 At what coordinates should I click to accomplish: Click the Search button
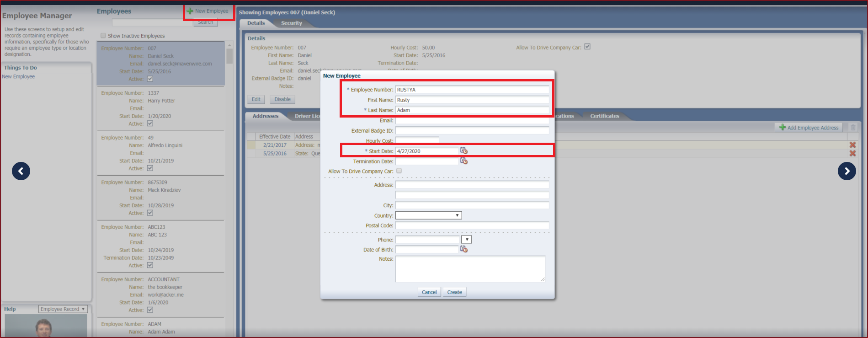[x=205, y=22]
